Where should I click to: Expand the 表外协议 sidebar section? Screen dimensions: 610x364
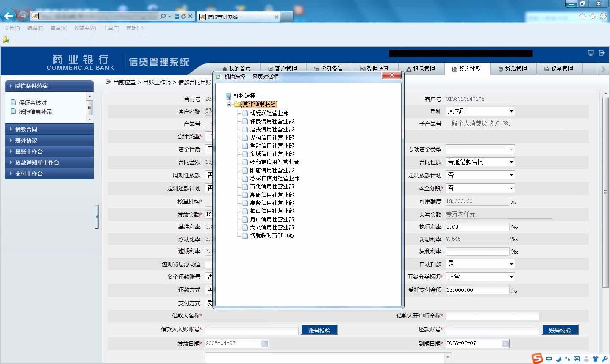click(x=49, y=141)
